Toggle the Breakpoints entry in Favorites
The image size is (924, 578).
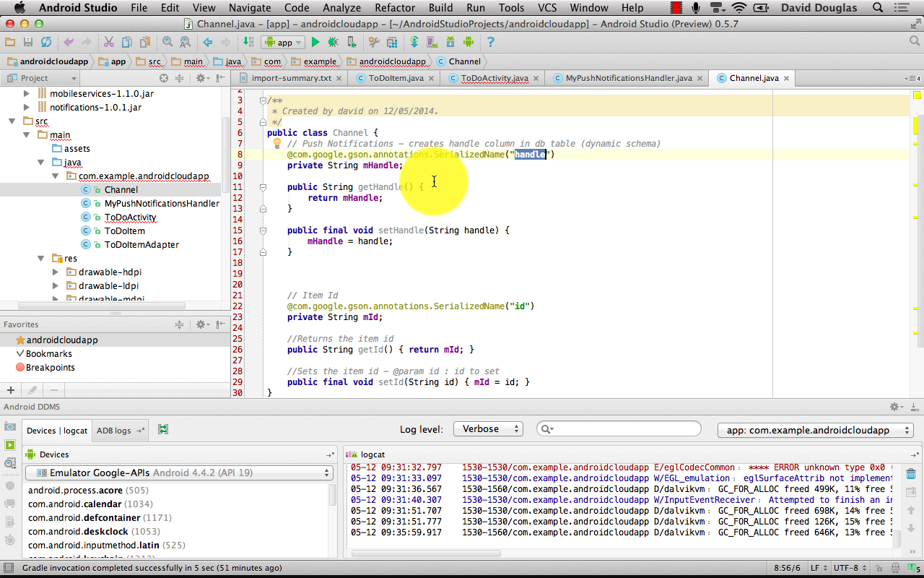tap(50, 368)
